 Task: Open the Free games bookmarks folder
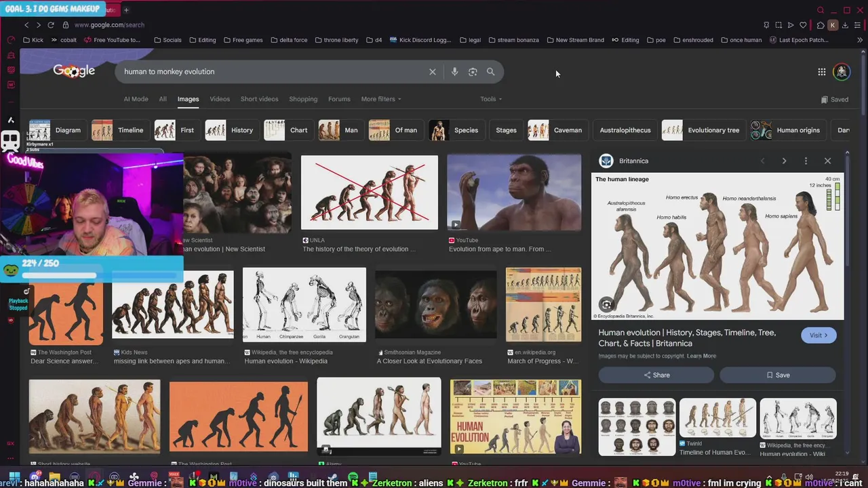[x=243, y=40]
